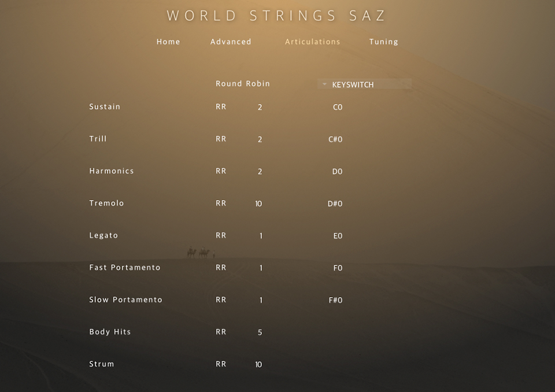This screenshot has height=392, width=555.
Task: Adjust the Body Hits round robin value
Action: coord(260,332)
